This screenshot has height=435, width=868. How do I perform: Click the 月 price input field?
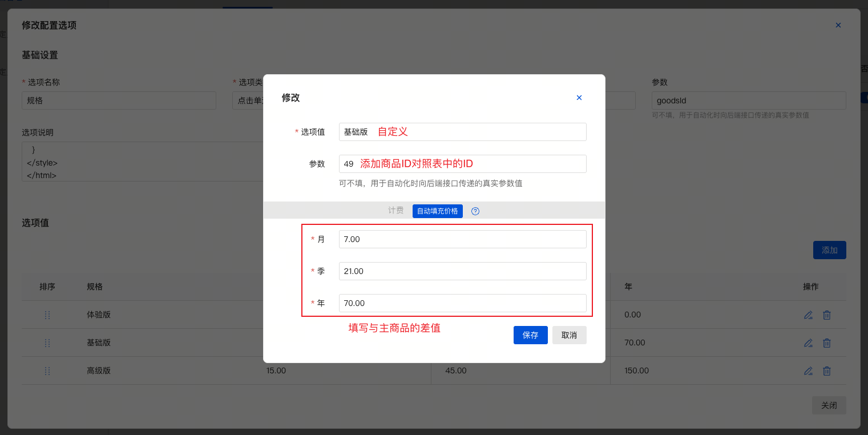tap(462, 239)
